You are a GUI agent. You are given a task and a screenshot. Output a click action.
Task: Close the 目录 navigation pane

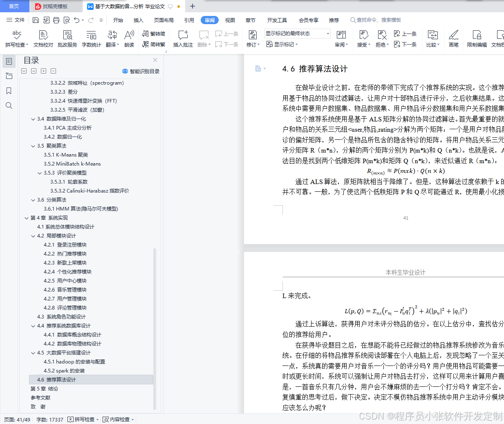(x=155, y=60)
